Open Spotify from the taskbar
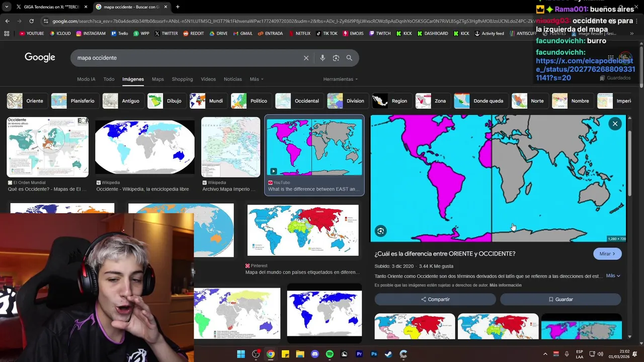This screenshot has width=644, height=362. point(330,354)
